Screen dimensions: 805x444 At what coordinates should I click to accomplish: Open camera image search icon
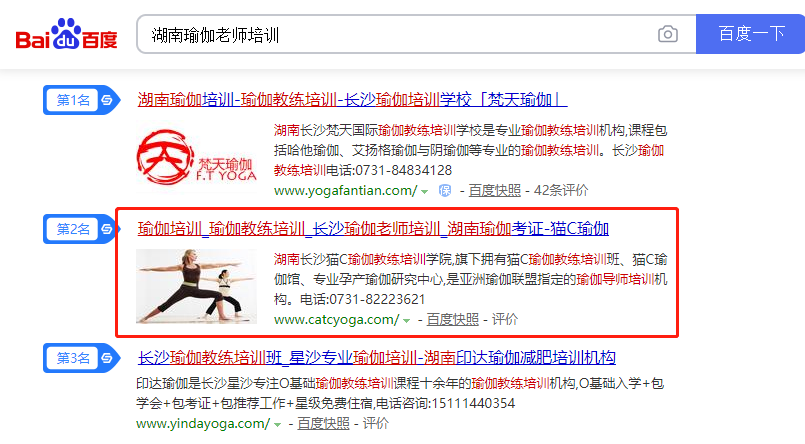click(x=667, y=34)
